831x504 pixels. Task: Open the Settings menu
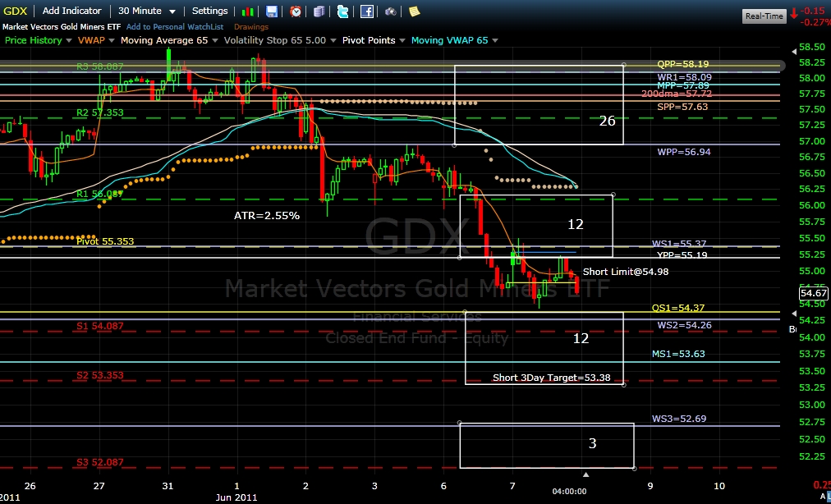pyautogui.click(x=210, y=11)
